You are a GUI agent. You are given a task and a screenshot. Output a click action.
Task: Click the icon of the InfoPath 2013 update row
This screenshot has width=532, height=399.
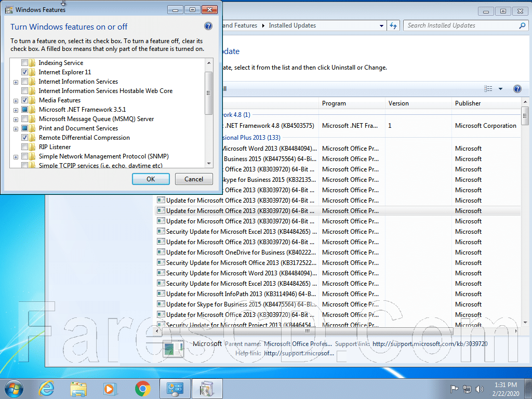(x=161, y=294)
